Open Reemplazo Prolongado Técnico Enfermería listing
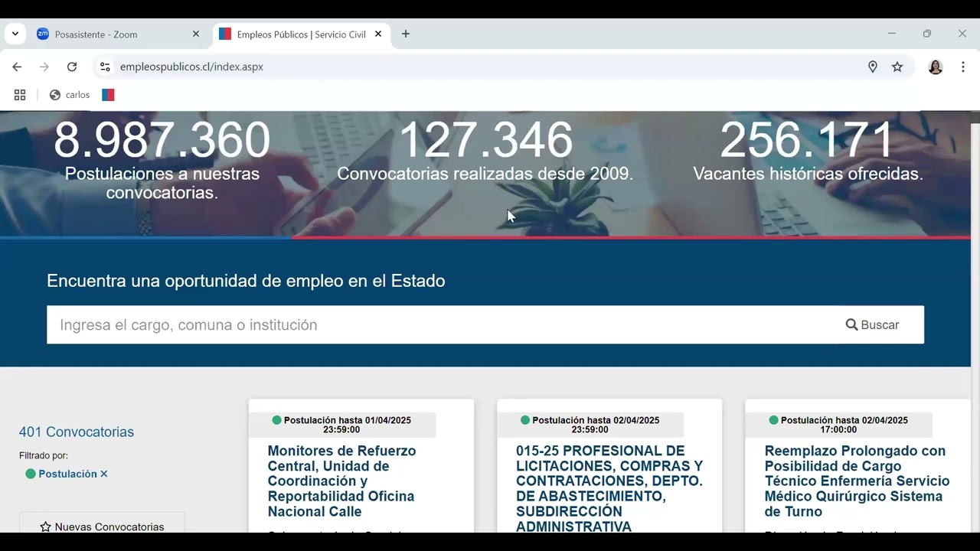The image size is (980, 551). click(857, 481)
